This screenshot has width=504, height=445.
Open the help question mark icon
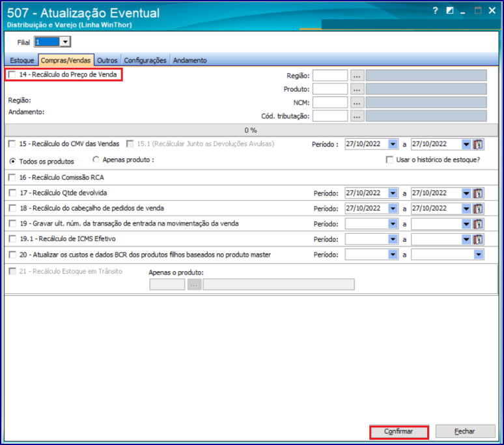pyautogui.click(x=435, y=10)
